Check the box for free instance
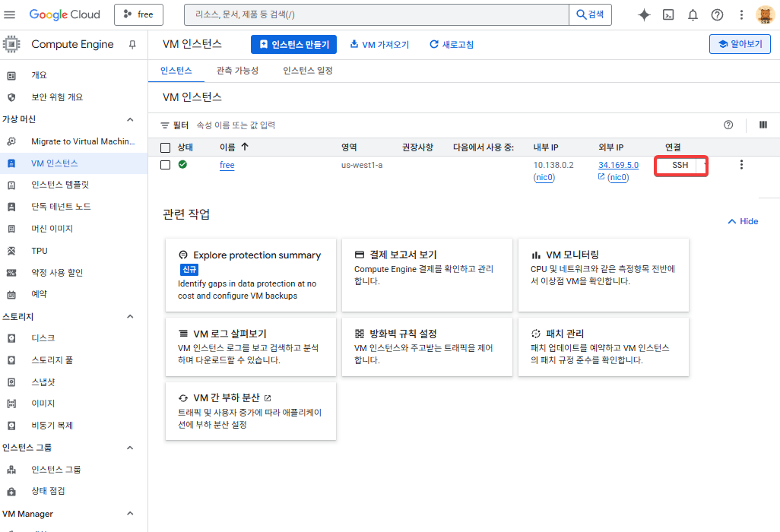The width and height of the screenshot is (780, 532). (166, 165)
